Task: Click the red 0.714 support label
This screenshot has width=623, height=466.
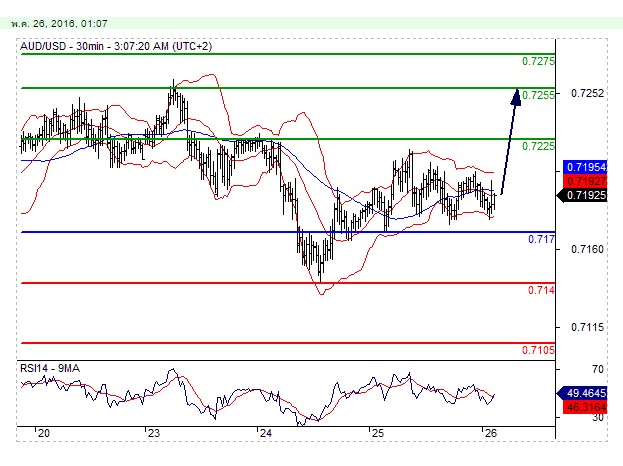Action: pyautogui.click(x=541, y=290)
